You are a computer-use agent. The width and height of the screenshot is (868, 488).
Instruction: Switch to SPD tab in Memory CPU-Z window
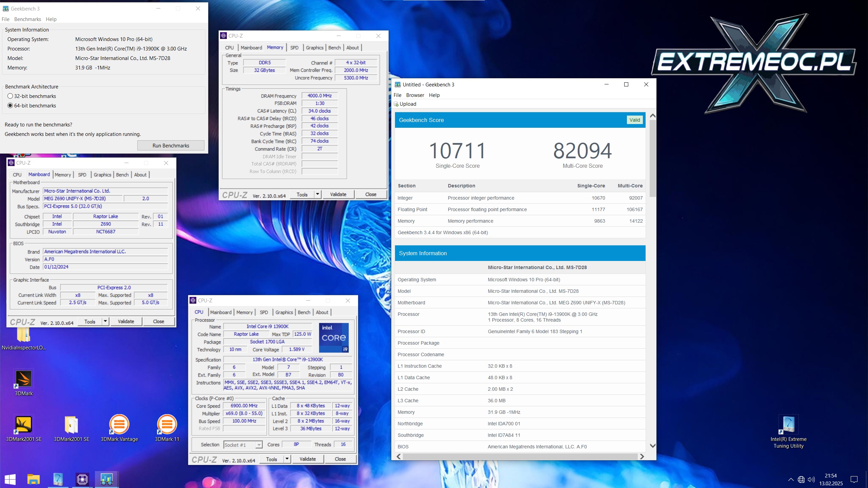click(294, 48)
